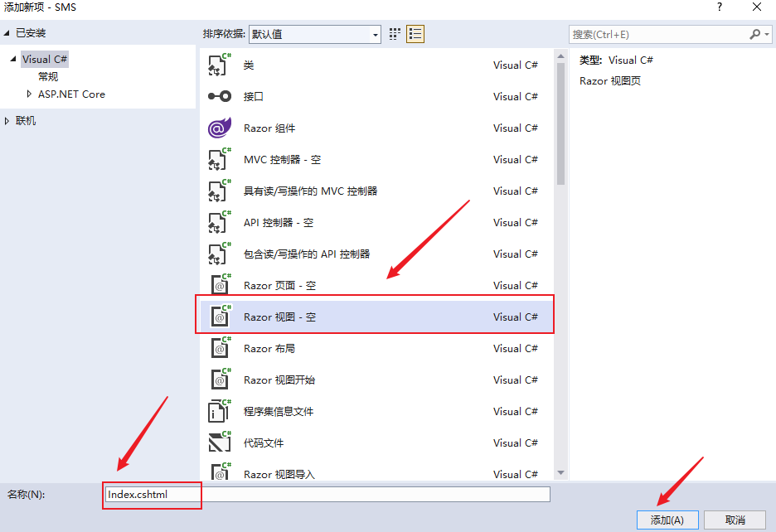The height and width of the screenshot is (532, 776).
Task: Click the Razor 页面 - 空 icon
Action: pyautogui.click(x=221, y=286)
